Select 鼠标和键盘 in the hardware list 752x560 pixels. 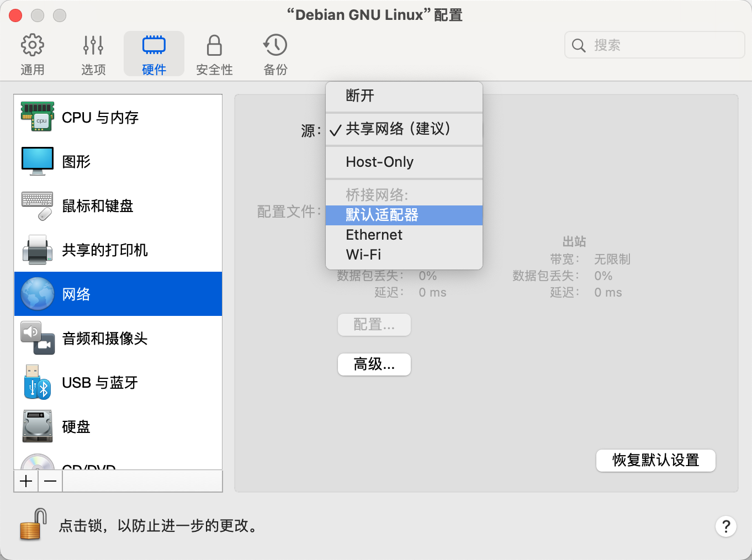(118, 205)
